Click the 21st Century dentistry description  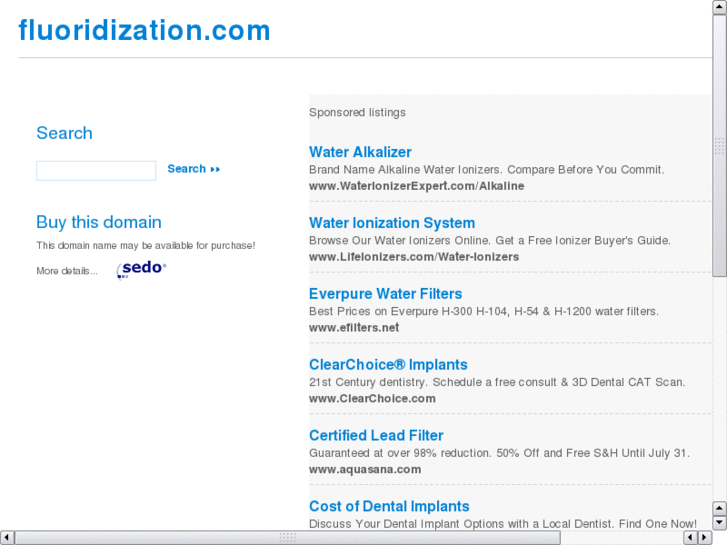click(x=497, y=383)
